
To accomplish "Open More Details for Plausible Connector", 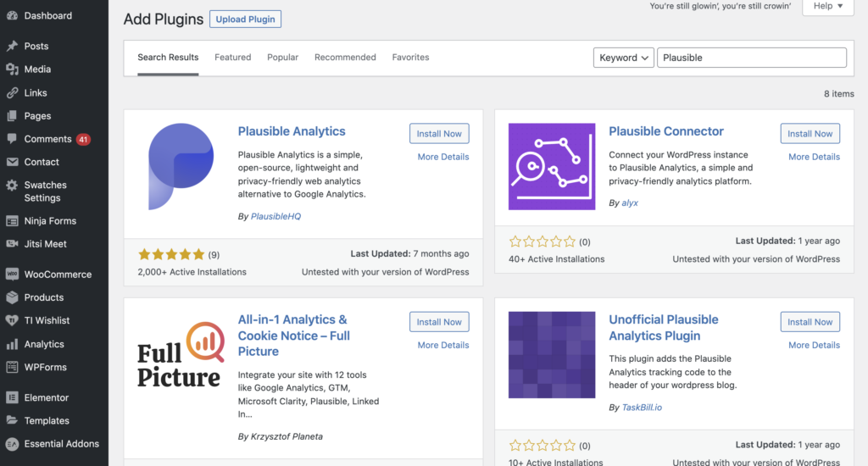I will [x=814, y=157].
